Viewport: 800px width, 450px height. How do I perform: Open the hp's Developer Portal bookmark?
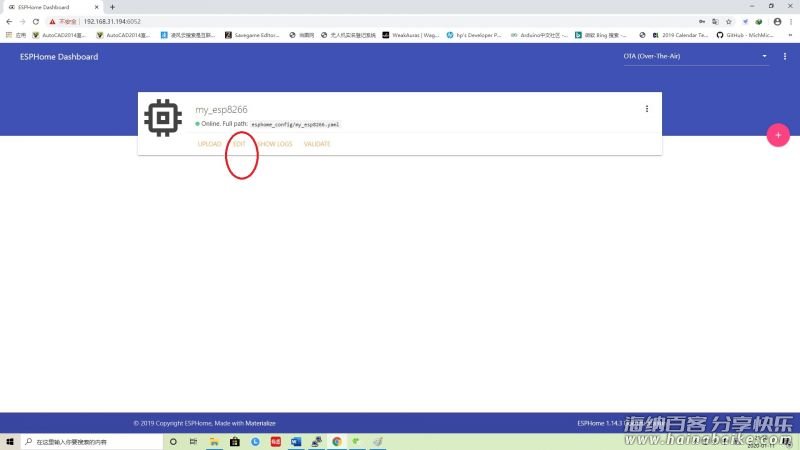[x=474, y=35]
